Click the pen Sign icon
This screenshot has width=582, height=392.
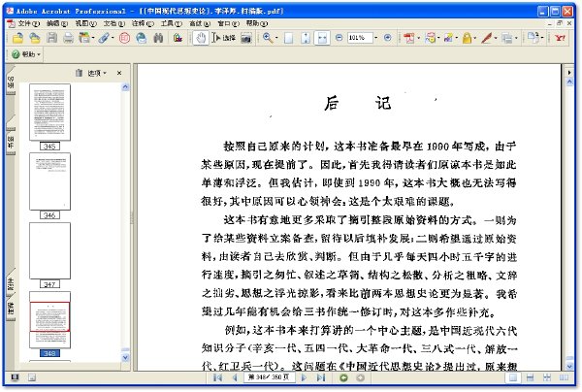pos(487,38)
